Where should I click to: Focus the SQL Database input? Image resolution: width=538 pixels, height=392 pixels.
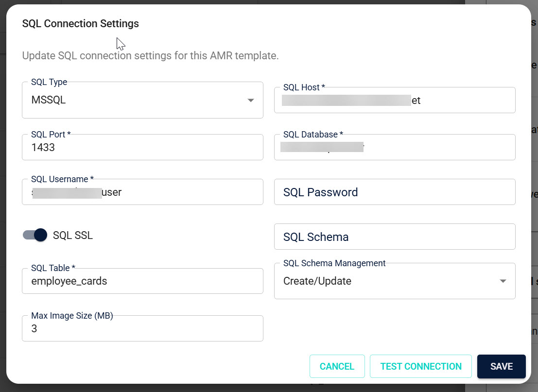(x=395, y=147)
